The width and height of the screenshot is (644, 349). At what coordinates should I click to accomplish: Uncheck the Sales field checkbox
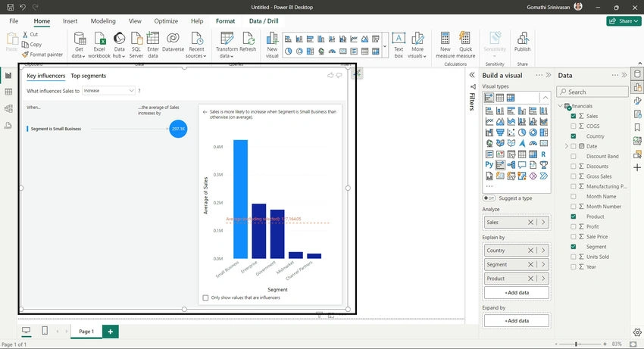click(574, 116)
